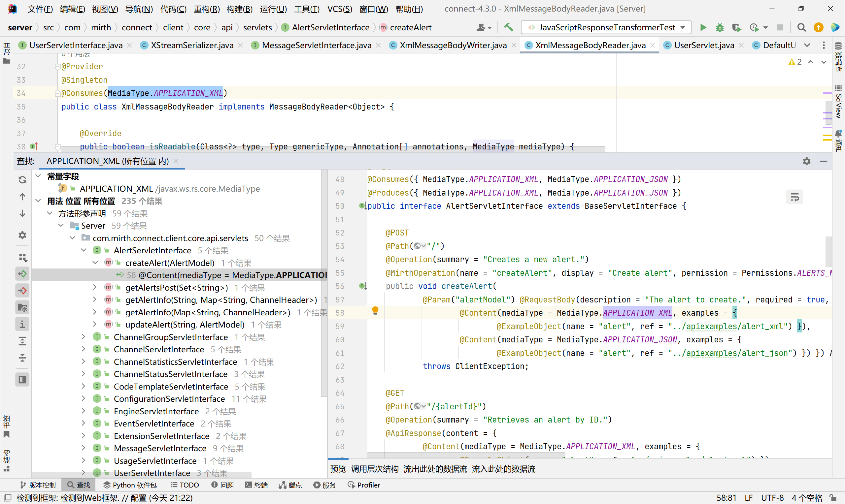845x504 pixels.
Task: Open the 版本控制 tool window
Action: click(38, 485)
